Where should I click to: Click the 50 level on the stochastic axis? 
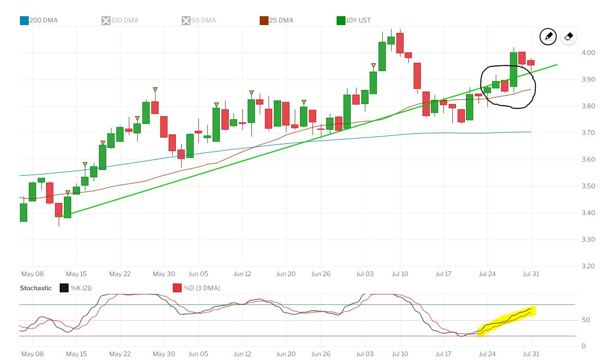pos(585,320)
